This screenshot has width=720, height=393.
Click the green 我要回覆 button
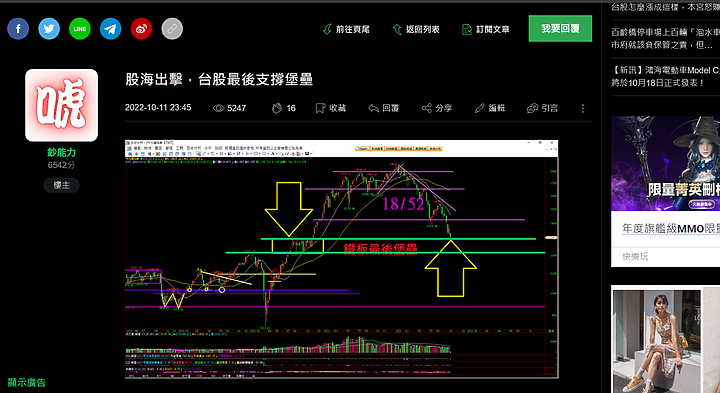pyautogui.click(x=560, y=28)
